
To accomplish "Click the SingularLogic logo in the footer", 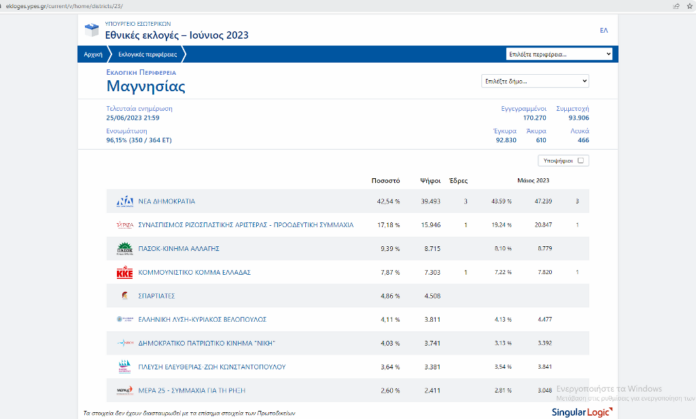I will point(584,411).
